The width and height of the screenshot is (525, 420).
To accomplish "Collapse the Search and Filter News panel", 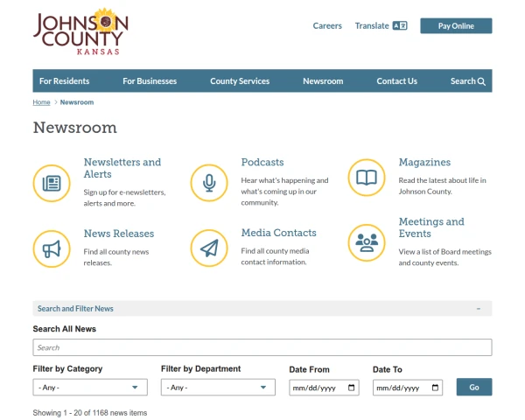I will click(x=478, y=309).
